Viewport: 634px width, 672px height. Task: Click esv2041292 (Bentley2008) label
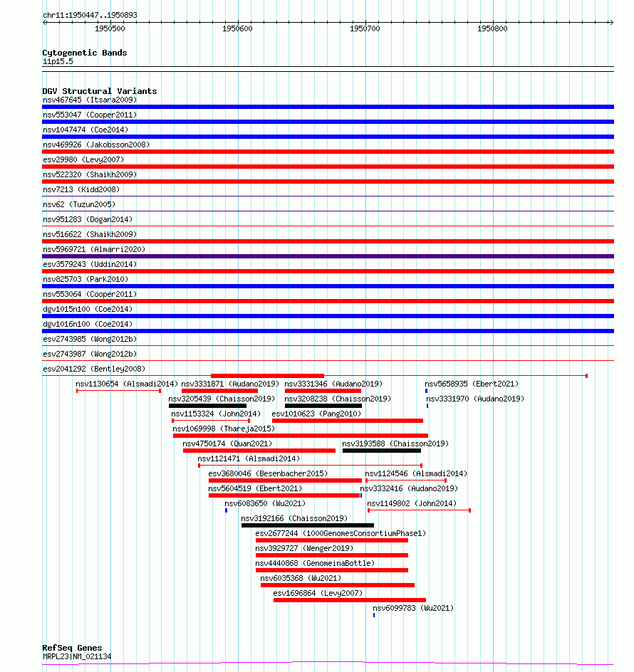(x=94, y=369)
